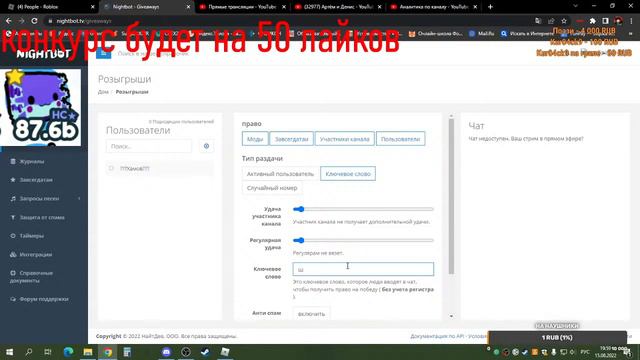The image size is (640, 360).
Task: Open Защита от спама settings
Action: (x=42, y=218)
